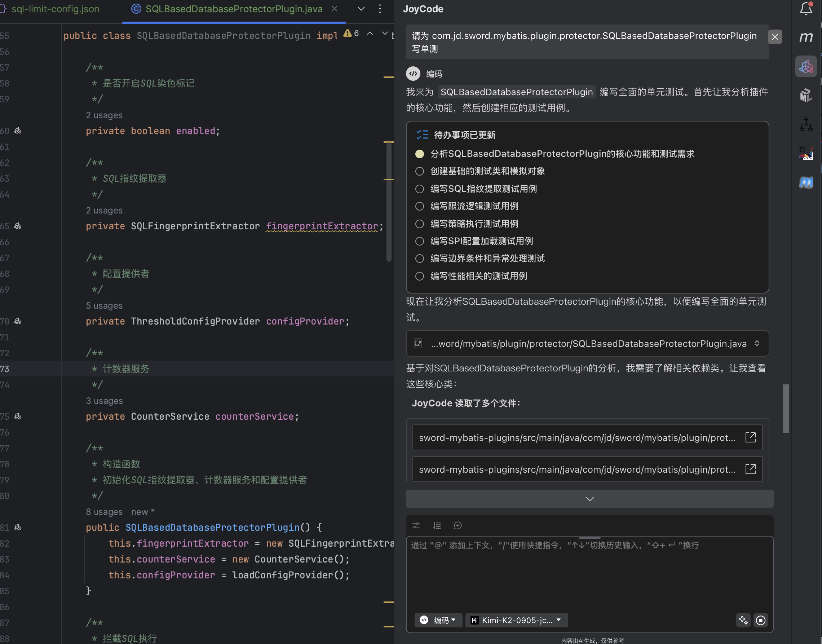Screen dimensions: 822x644
Task: Dismiss the user prompt with X button
Action: click(x=775, y=36)
